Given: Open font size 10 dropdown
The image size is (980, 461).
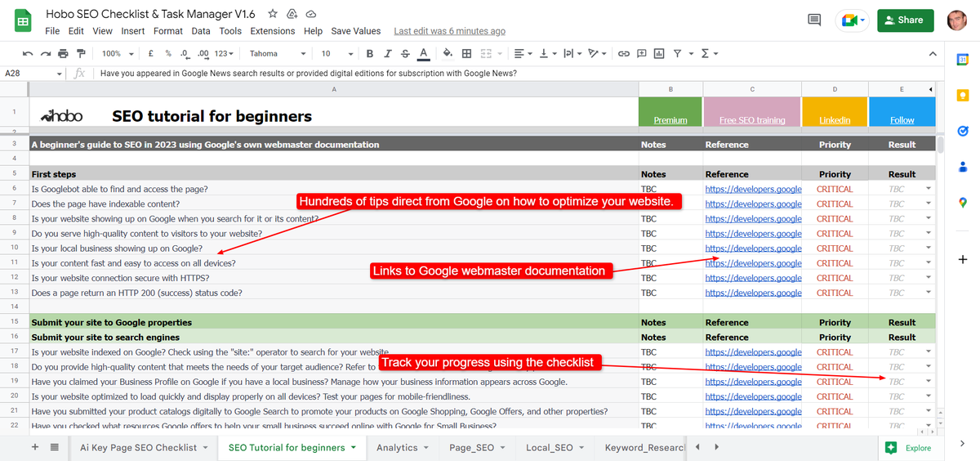Looking at the screenshot, I should click(336, 54).
